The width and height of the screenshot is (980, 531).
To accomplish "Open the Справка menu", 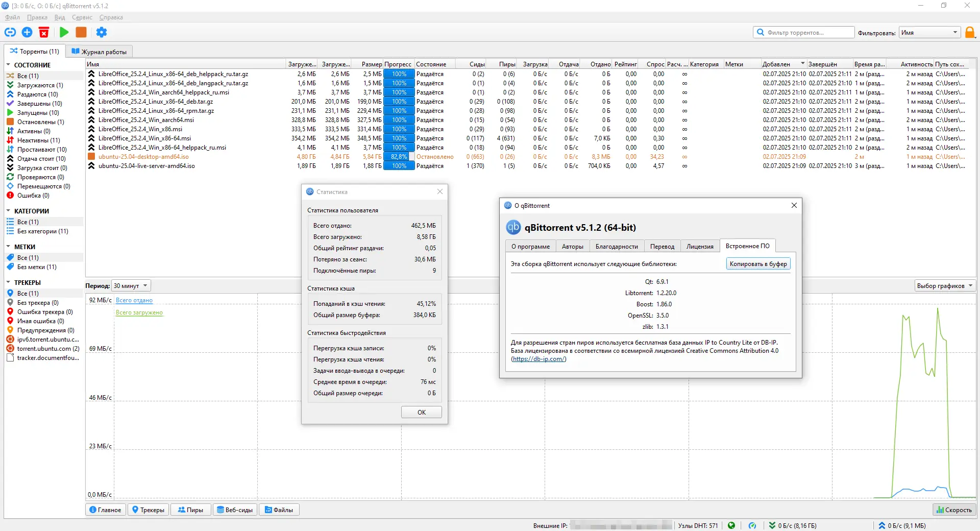I will [x=111, y=17].
